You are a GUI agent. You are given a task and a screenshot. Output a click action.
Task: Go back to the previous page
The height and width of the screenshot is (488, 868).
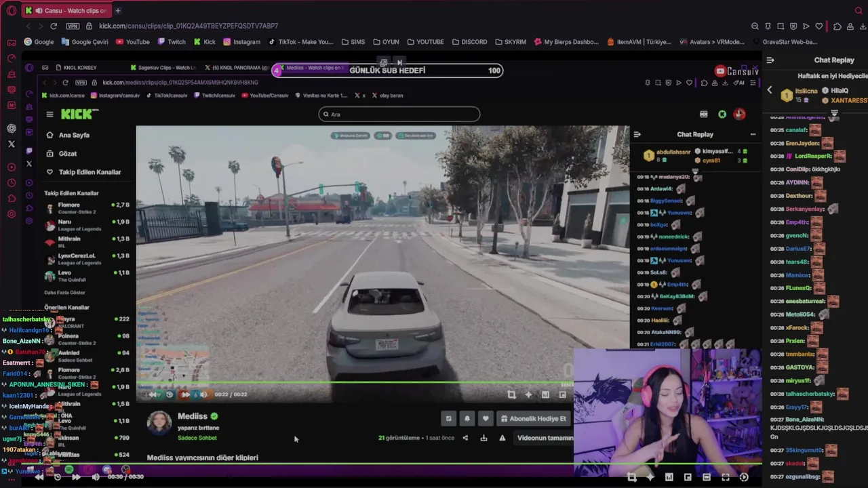[x=28, y=26]
